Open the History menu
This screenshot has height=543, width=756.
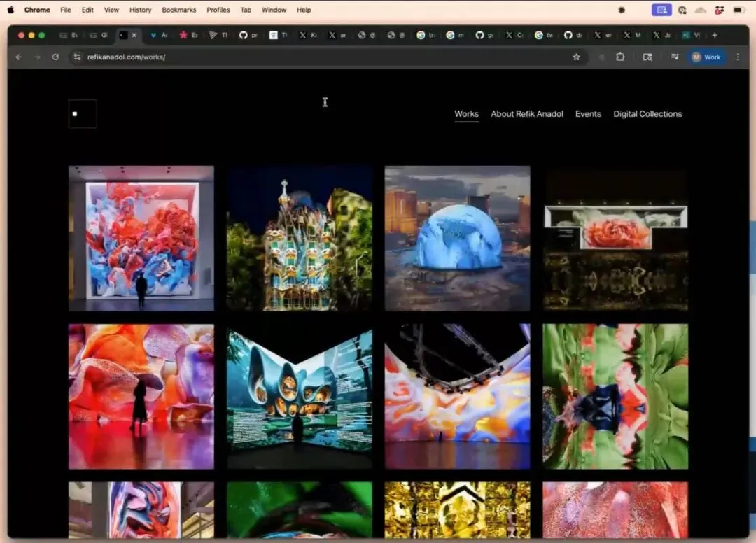point(140,10)
